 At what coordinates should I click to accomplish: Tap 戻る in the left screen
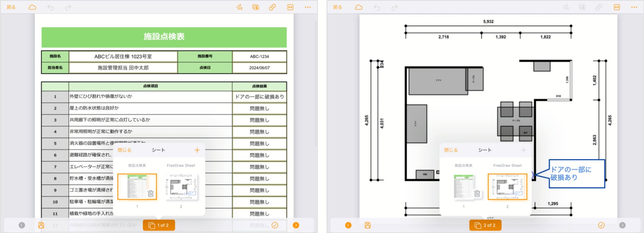point(11,7)
